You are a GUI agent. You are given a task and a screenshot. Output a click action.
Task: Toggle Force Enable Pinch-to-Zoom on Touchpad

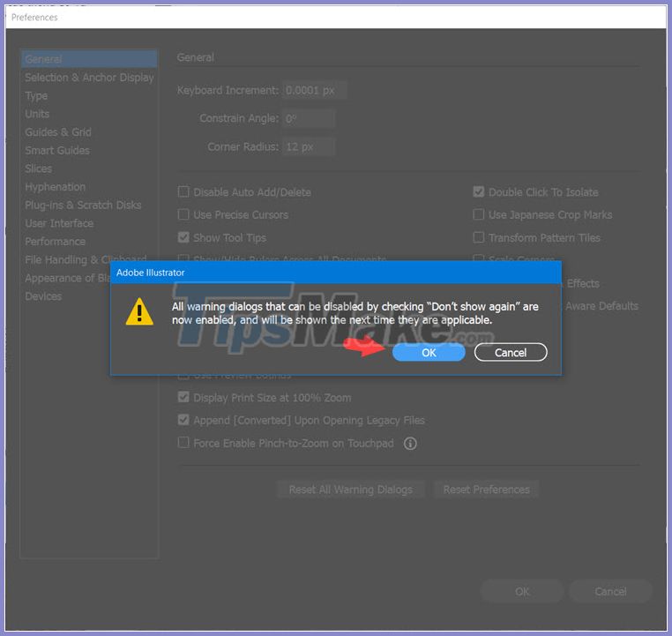(x=183, y=442)
